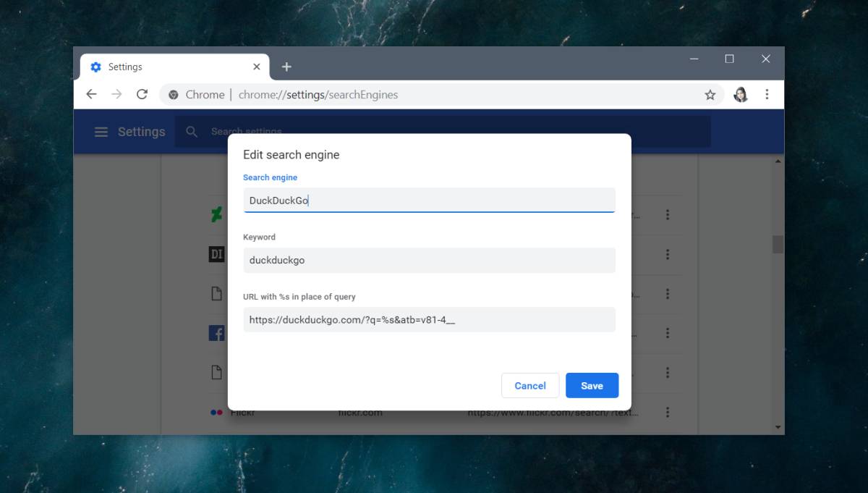Open a new tab with plus button
This screenshot has width=868, height=493.
[286, 67]
